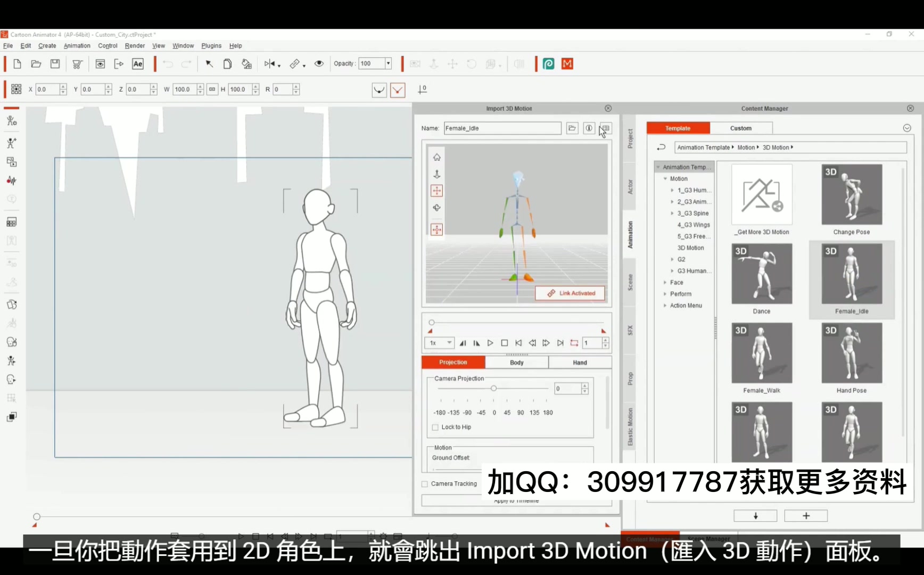Open the After Effects export icon
Viewport: 924px width, 575px height.
137,64
